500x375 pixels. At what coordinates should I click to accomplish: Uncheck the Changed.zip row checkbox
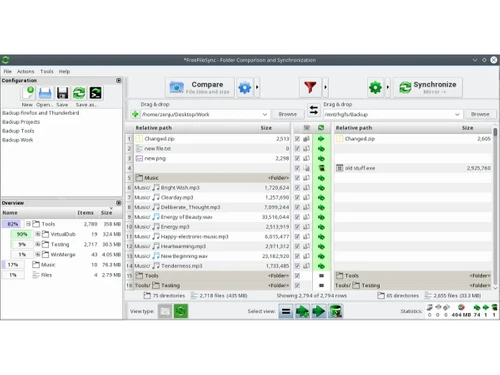(x=297, y=139)
